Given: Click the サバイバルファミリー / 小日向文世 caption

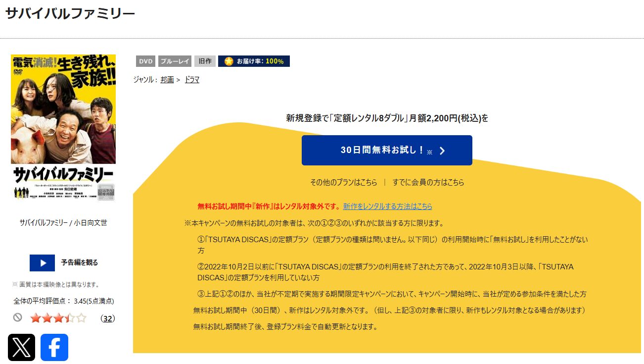Looking at the screenshot, I should pyautogui.click(x=63, y=223).
